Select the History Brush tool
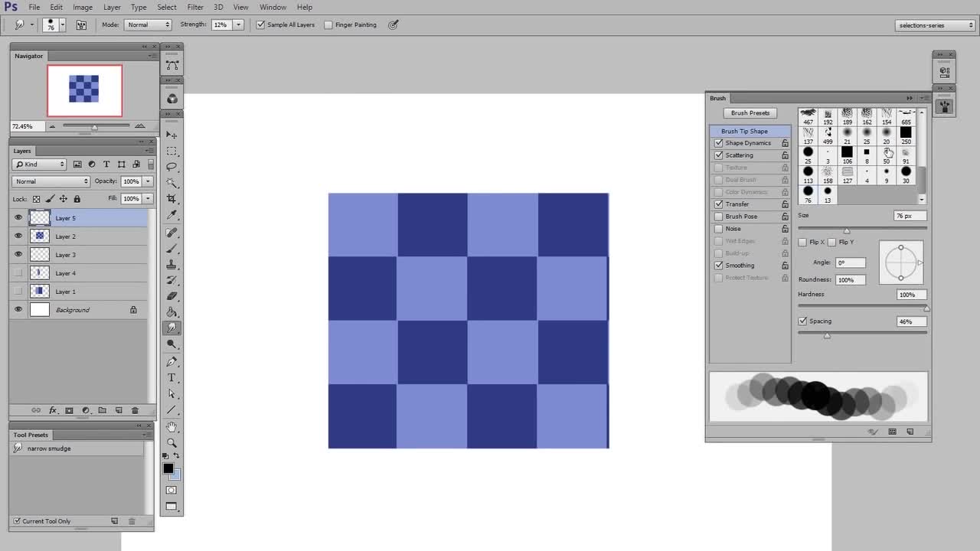 tap(171, 280)
